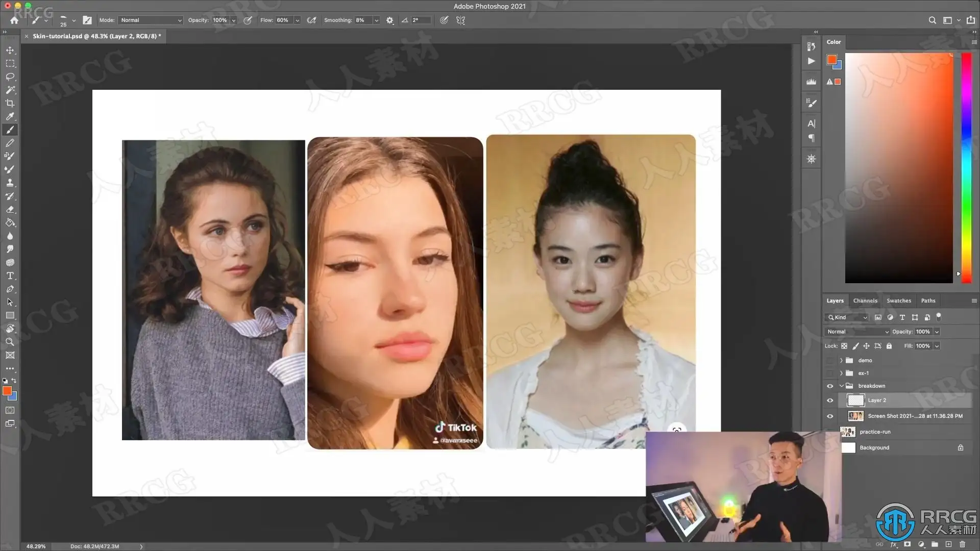
Task: Select the Eraser tool
Action: pos(10,209)
